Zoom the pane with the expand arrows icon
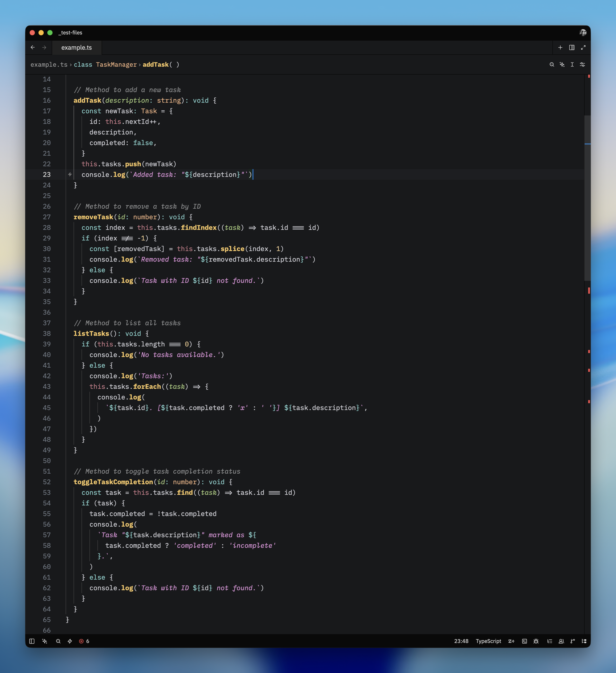The width and height of the screenshot is (616, 673). (583, 47)
